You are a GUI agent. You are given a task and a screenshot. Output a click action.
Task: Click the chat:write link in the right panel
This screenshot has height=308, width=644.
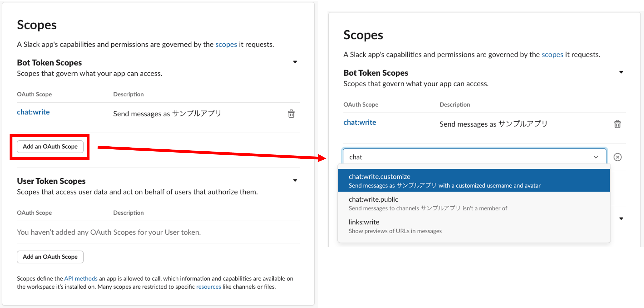(360, 122)
